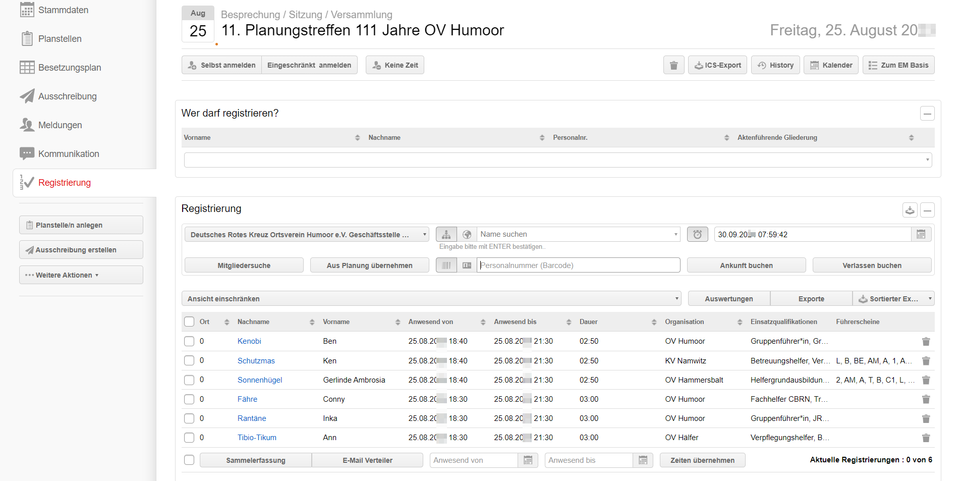
Task: Open calendar picker for bottom Anwesend bis
Action: pyautogui.click(x=642, y=460)
